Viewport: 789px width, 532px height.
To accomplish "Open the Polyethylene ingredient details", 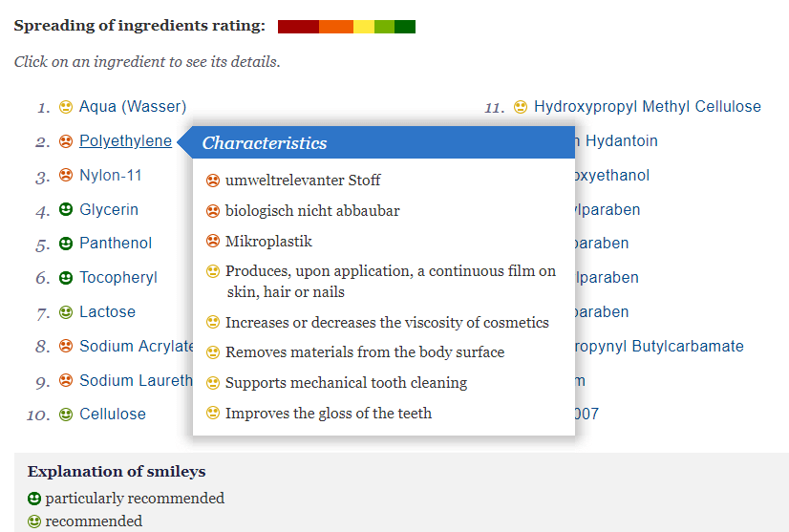I will tap(125, 141).
